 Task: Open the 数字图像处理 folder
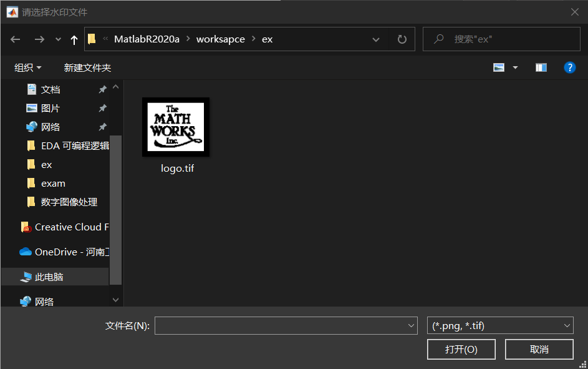click(x=62, y=202)
